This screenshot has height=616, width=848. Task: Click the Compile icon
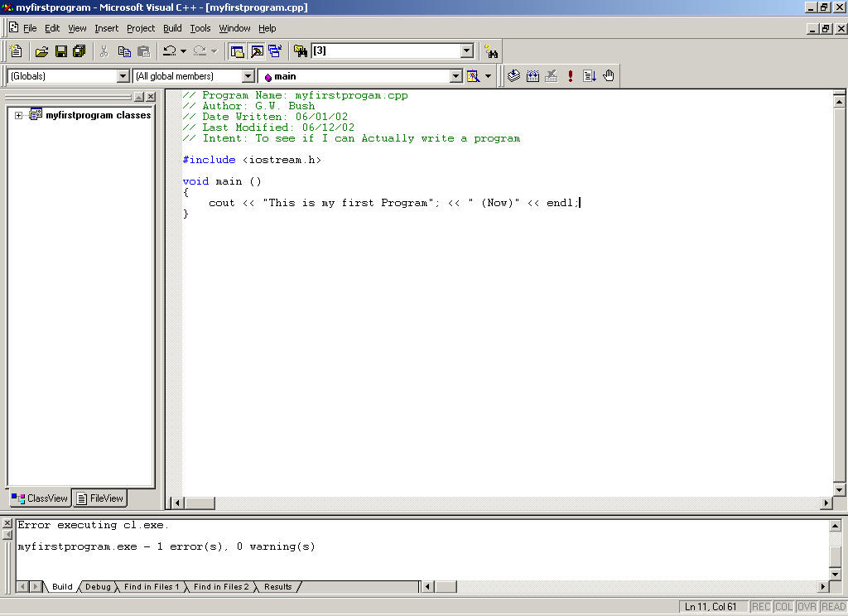click(513, 76)
